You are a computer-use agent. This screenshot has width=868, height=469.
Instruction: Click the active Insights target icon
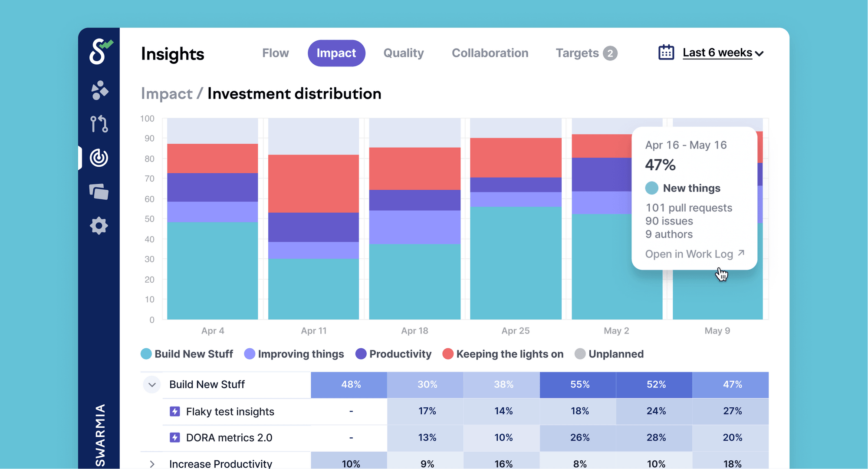[99, 158]
